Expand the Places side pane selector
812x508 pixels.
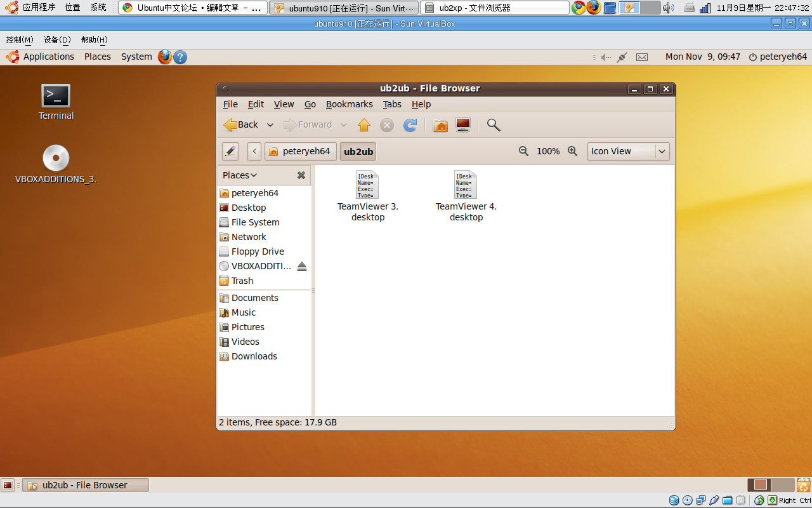(x=240, y=175)
